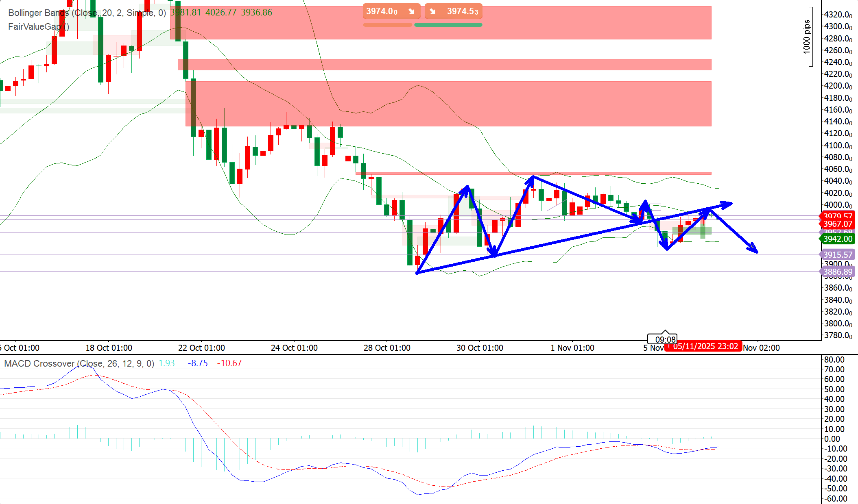Click the 1000 pips scale ruler
The image size is (858, 504).
click(x=807, y=37)
